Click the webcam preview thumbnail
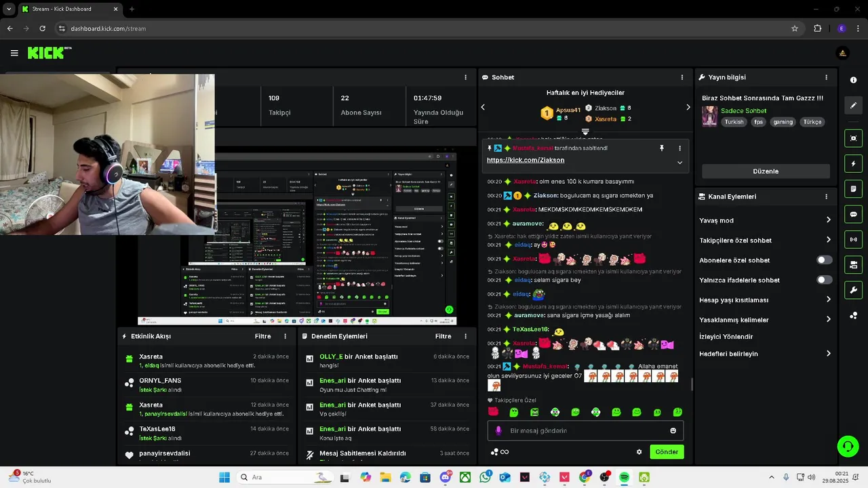Screen dimensions: 868x488 [x=107, y=154]
